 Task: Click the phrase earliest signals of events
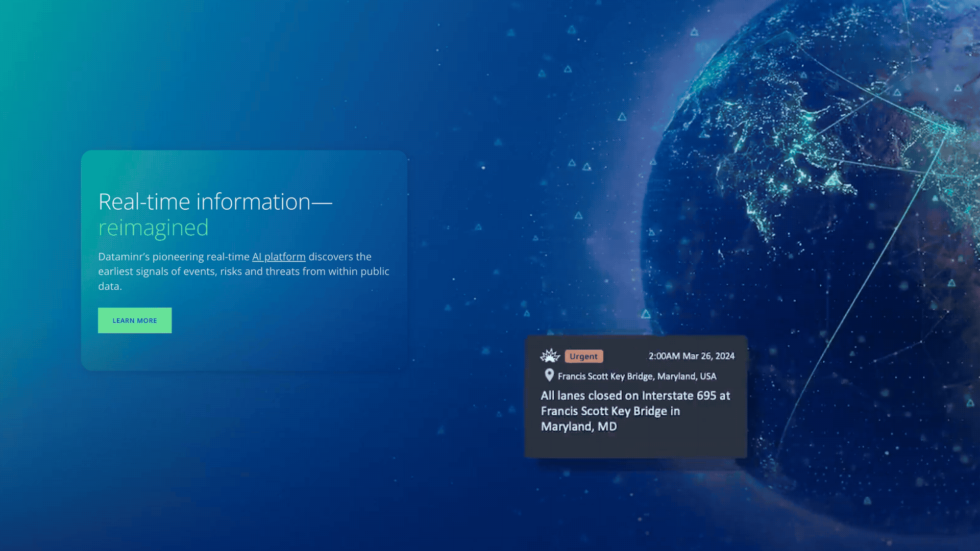pos(157,271)
